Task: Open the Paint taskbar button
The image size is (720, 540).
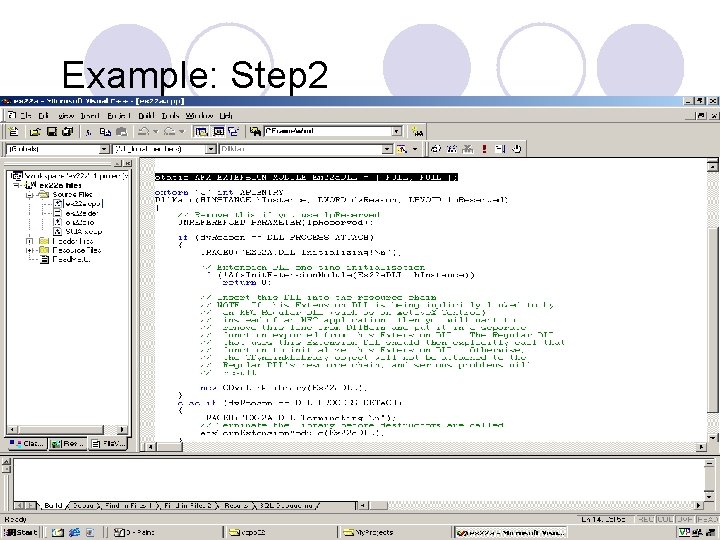Action: pyautogui.click(x=166, y=532)
